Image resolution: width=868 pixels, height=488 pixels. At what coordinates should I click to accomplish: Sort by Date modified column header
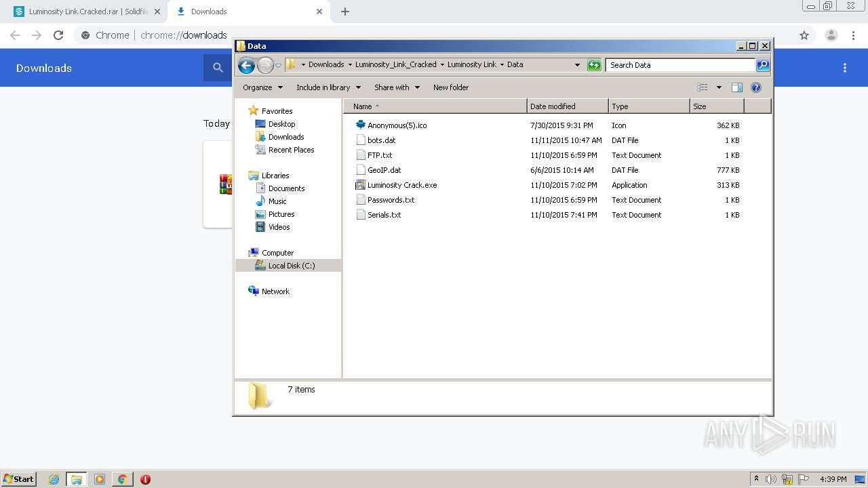coord(567,106)
